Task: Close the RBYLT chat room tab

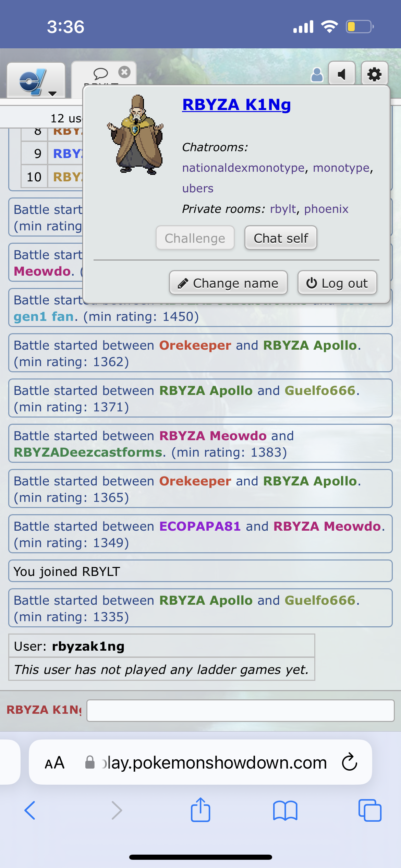Action: (124, 72)
